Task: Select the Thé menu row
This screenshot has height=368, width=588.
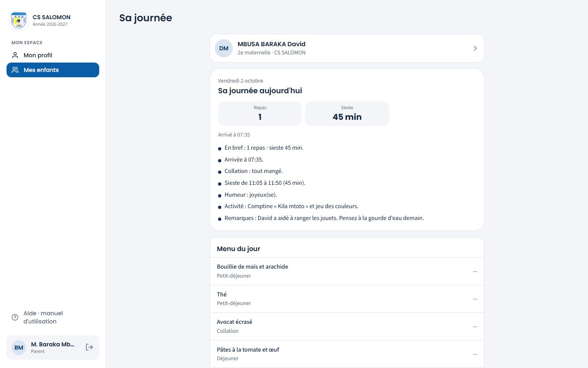Action: click(347, 299)
